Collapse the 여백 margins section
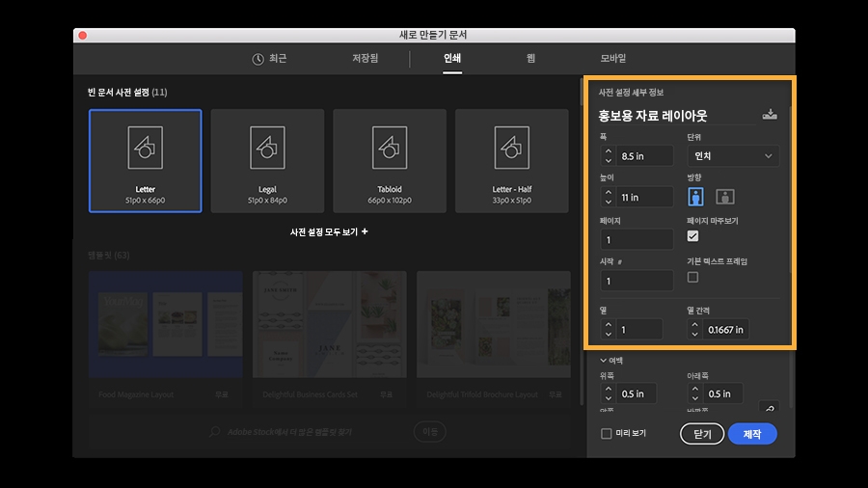This screenshot has height=488, width=868. [x=603, y=360]
